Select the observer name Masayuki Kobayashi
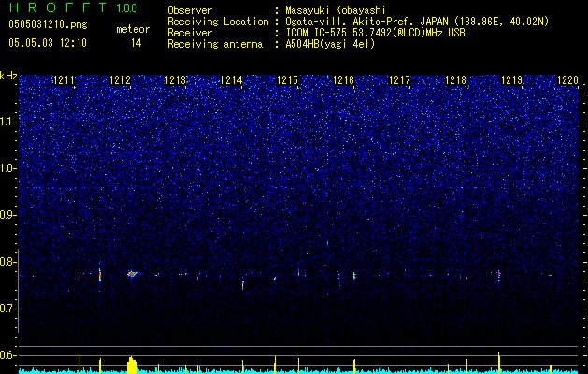This screenshot has width=588, height=374. tap(336, 10)
